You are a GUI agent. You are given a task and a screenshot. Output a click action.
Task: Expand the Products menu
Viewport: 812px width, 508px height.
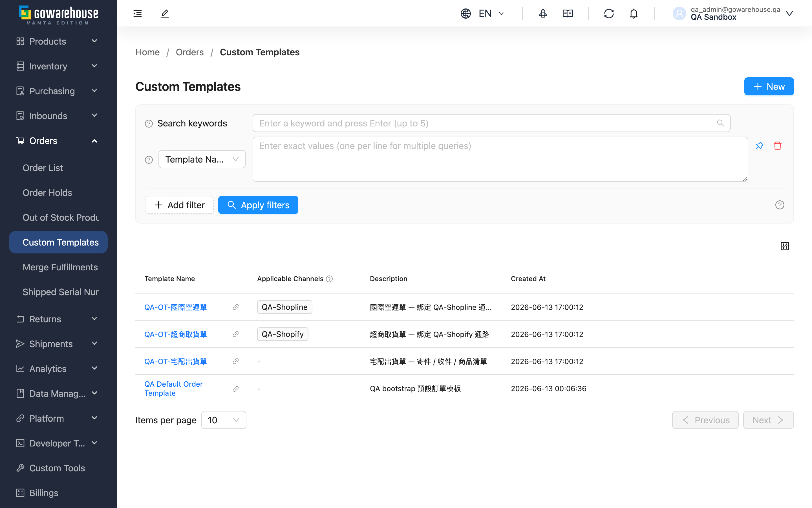pos(58,41)
